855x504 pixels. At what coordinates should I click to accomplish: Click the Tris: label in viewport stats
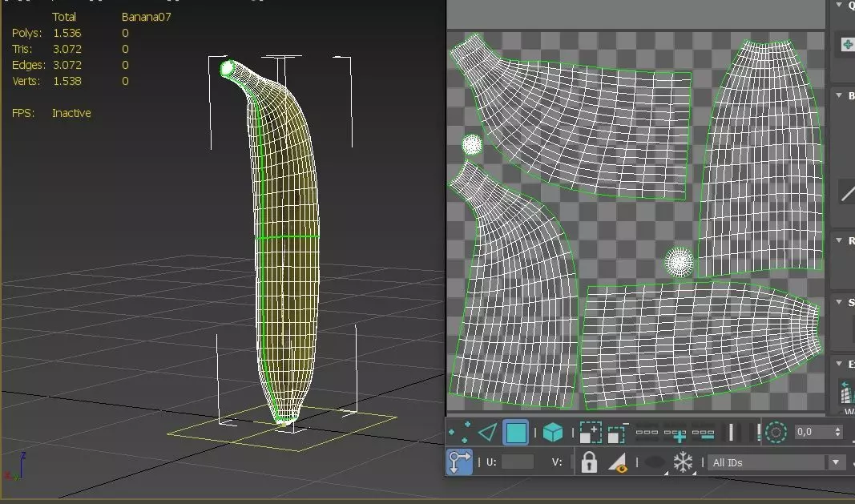(x=22, y=49)
